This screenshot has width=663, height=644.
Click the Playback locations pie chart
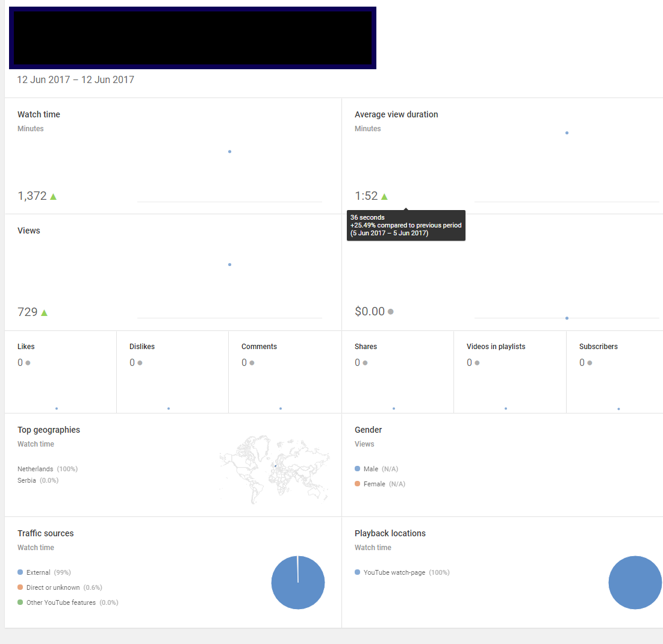point(635,583)
